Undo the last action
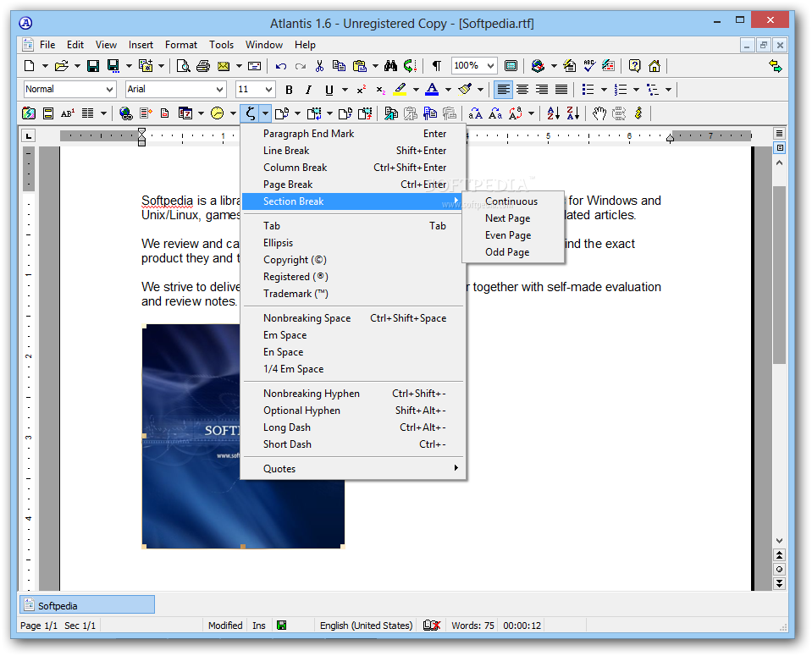 click(280, 66)
